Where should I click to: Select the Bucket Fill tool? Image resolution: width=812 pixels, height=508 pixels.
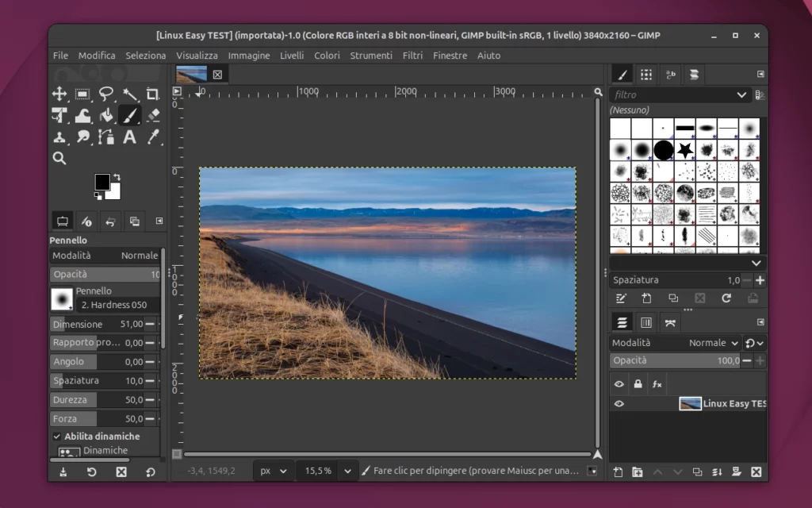point(106,116)
